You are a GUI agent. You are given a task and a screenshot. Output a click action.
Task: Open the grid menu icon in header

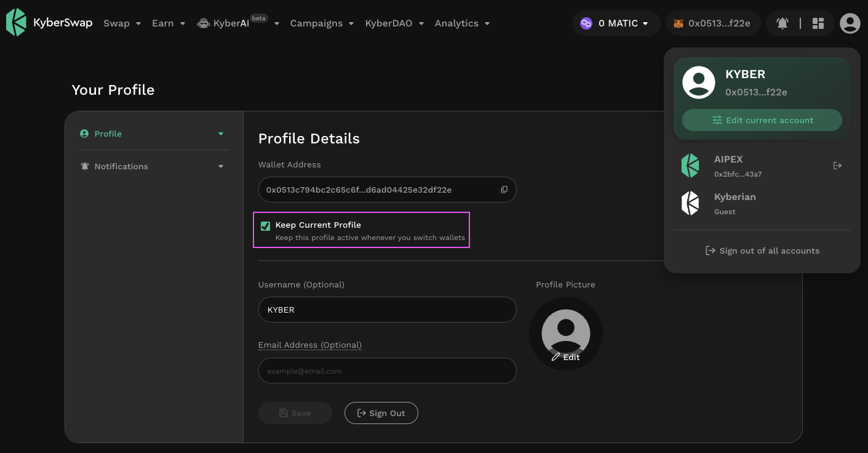click(818, 23)
